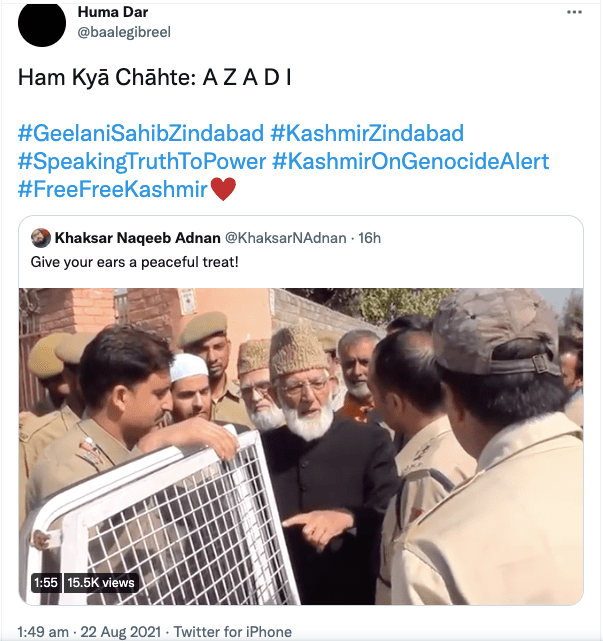Open the #GeelaniSahibZindabad hashtag

(141, 134)
